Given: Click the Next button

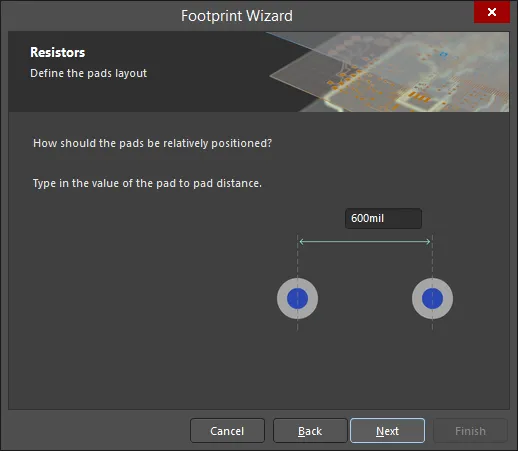Looking at the screenshot, I should coord(387,431).
